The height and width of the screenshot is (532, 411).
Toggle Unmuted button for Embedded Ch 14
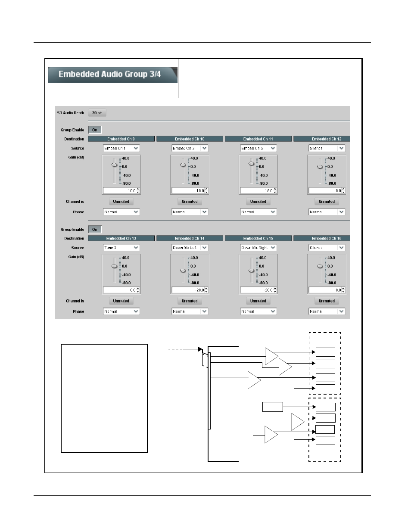click(190, 301)
